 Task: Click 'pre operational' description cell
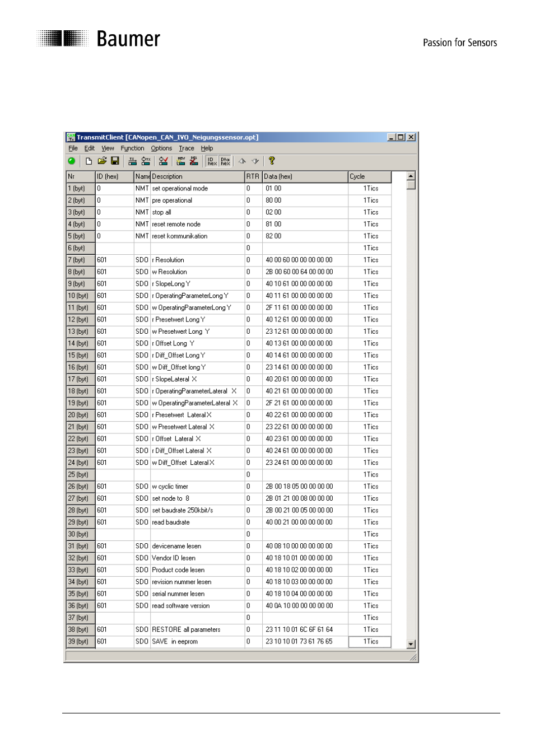coord(197,200)
